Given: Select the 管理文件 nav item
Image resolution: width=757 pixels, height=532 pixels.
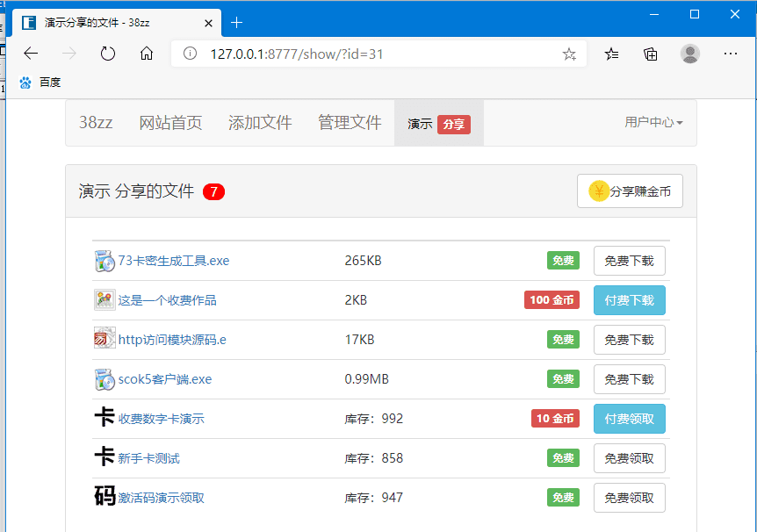Looking at the screenshot, I should (350, 123).
